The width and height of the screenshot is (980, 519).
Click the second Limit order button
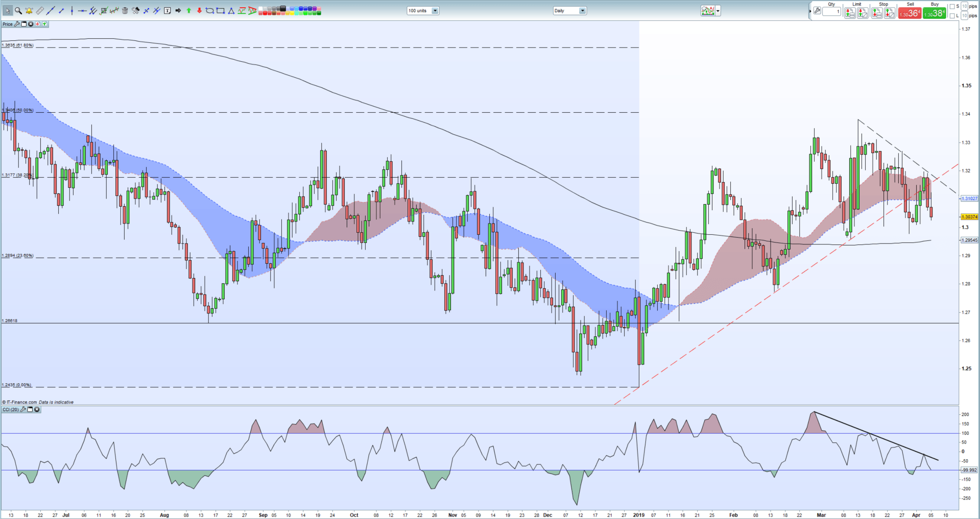coord(863,13)
